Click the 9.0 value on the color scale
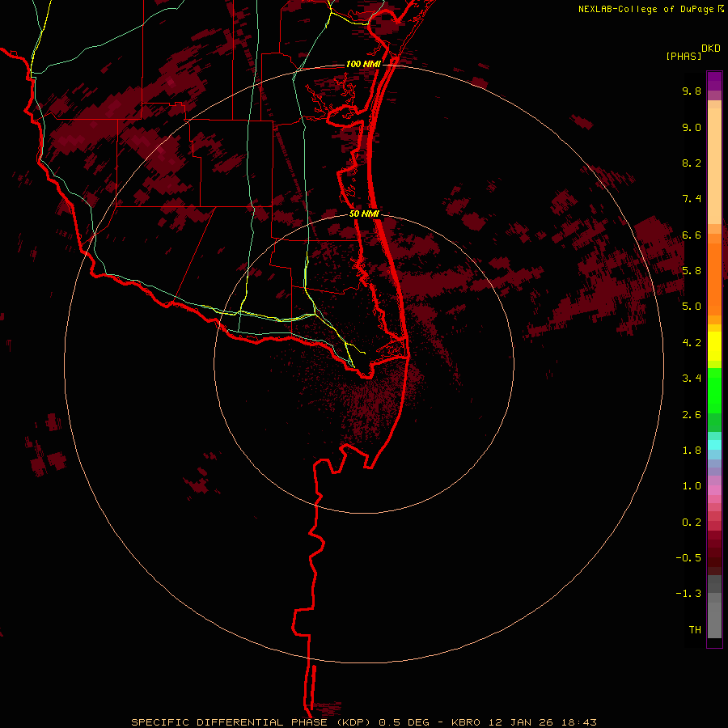This screenshot has width=728, height=728. (x=692, y=127)
